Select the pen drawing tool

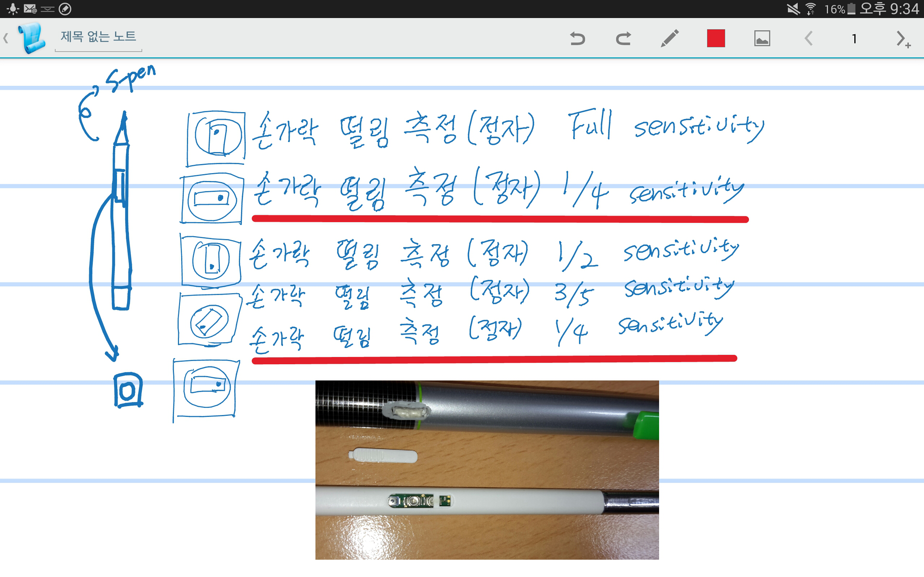tap(670, 39)
